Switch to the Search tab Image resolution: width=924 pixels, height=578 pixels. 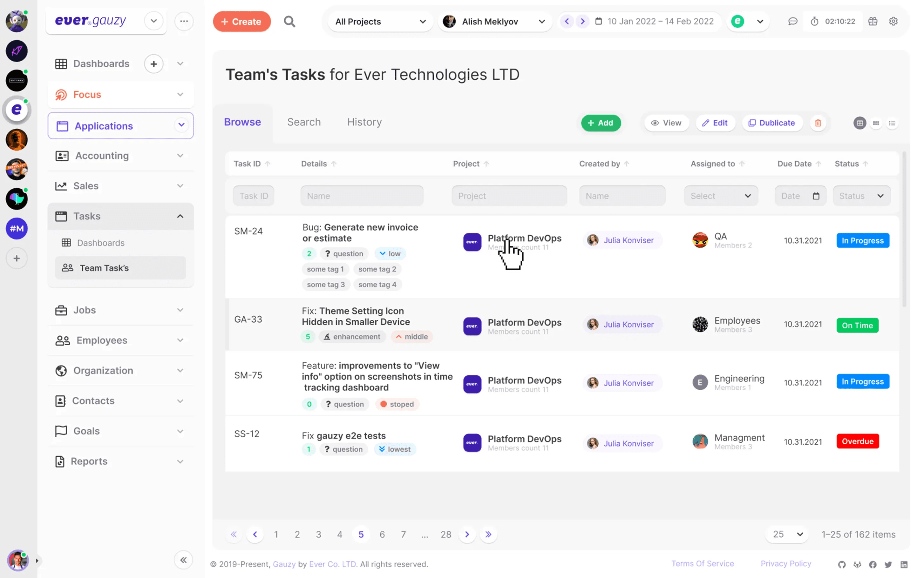point(304,122)
